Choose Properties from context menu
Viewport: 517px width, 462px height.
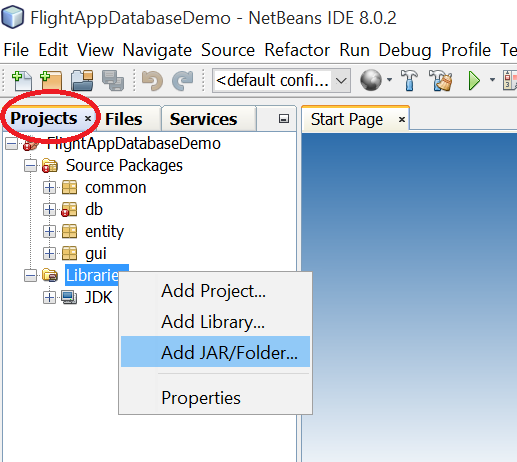pyautogui.click(x=215, y=398)
